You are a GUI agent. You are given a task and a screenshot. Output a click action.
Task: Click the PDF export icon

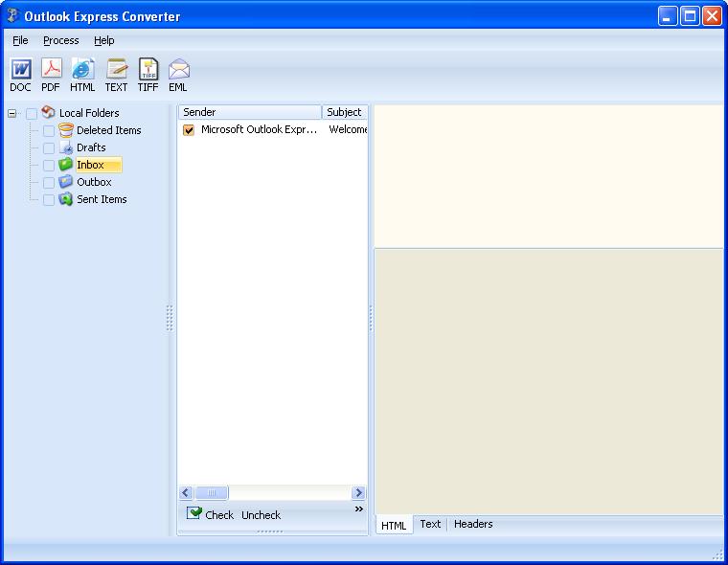(x=51, y=69)
